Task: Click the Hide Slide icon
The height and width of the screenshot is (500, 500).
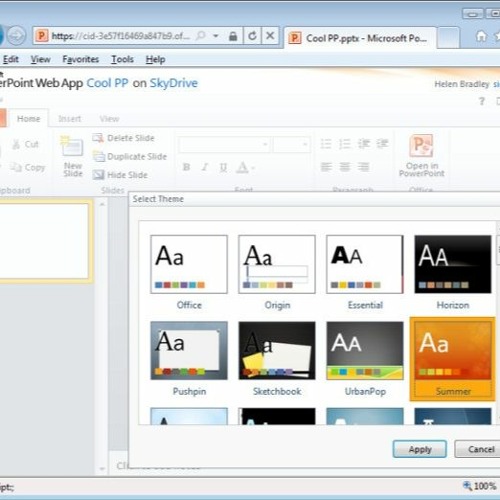Action: pos(98,175)
